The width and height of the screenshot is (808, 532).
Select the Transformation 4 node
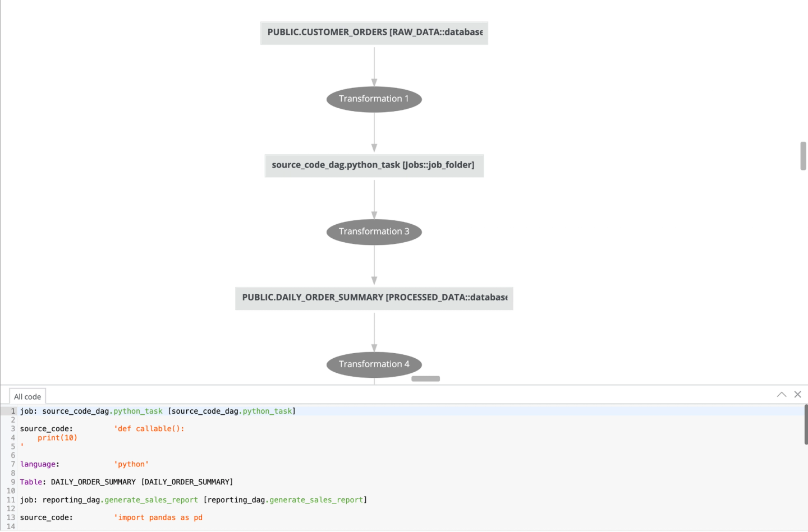click(374, 364)
